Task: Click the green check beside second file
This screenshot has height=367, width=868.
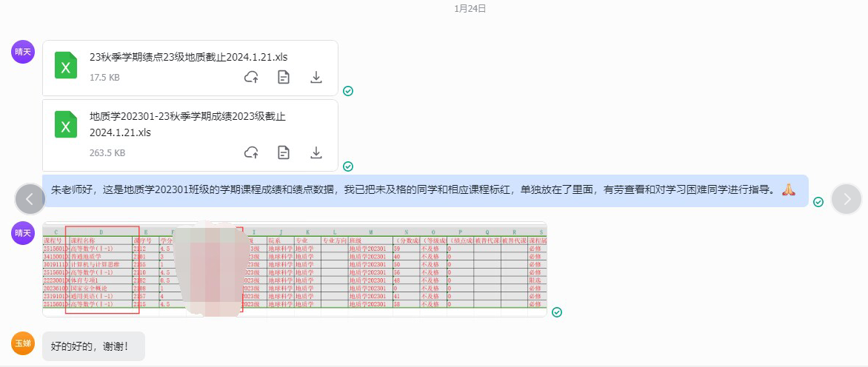Action: 348,166
